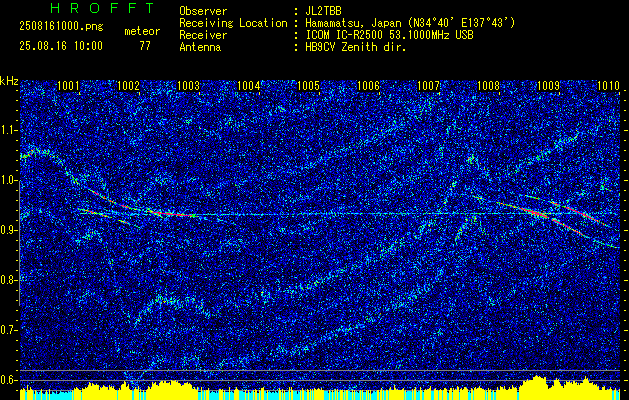Click the HB9CV Zenith dir. text
Image resolution: width=629 pixels, height=400 pixels.
(355, 47)
